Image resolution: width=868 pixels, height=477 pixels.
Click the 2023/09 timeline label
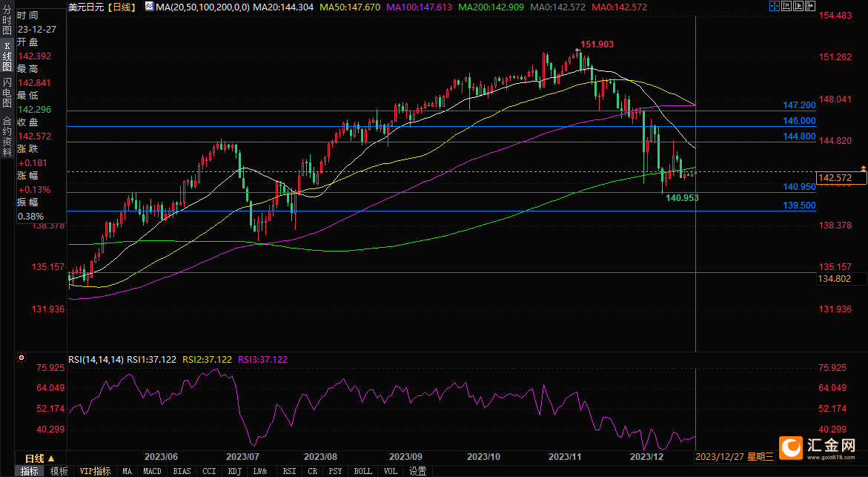pos(405,457)
